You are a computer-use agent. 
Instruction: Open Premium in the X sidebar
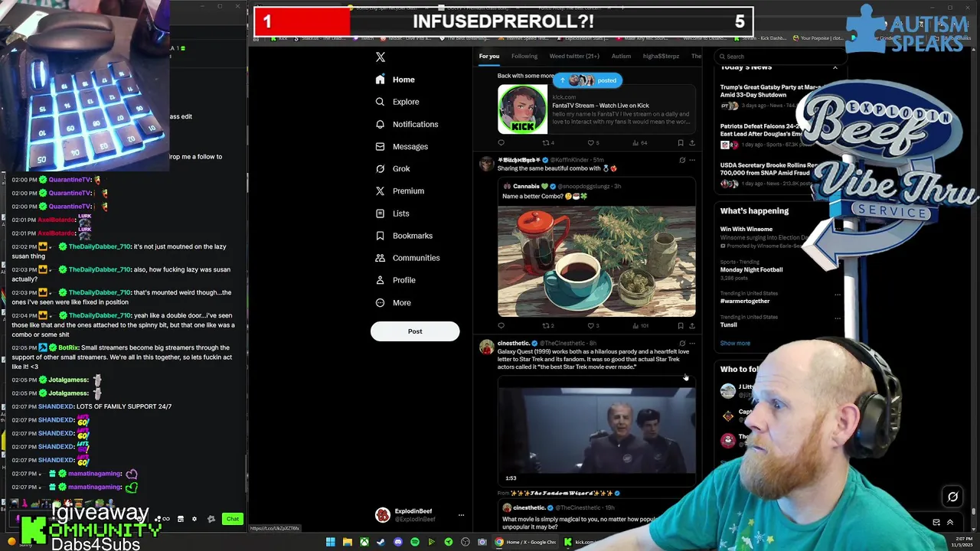point(399,191)
